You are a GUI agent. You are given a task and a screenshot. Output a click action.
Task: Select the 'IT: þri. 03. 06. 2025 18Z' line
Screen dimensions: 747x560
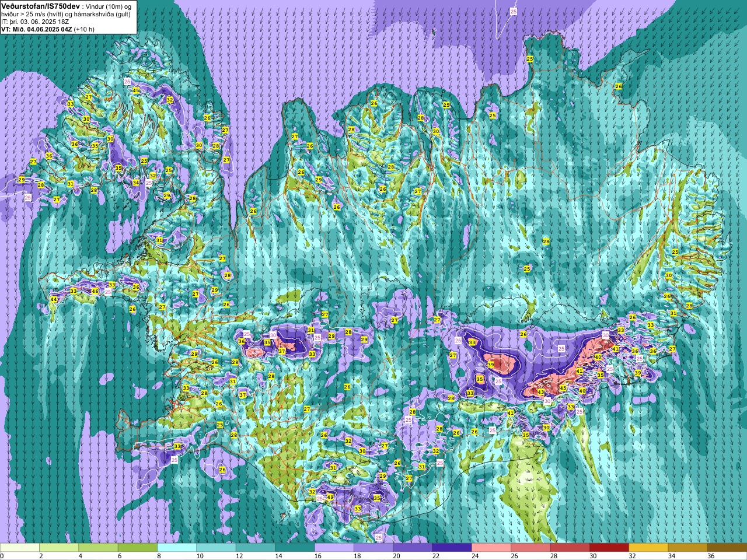35,22
